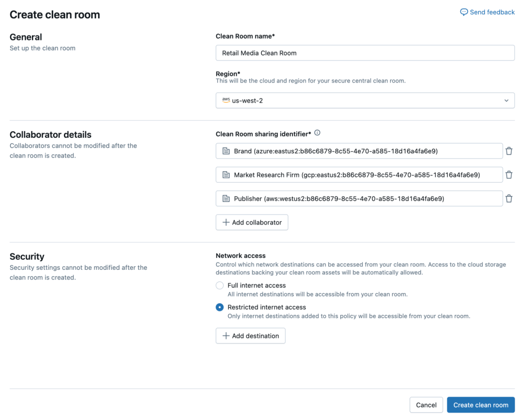Remove the Market Research Firm collaborator
This screenshot has width=532, height=417.
click(509, 175)
